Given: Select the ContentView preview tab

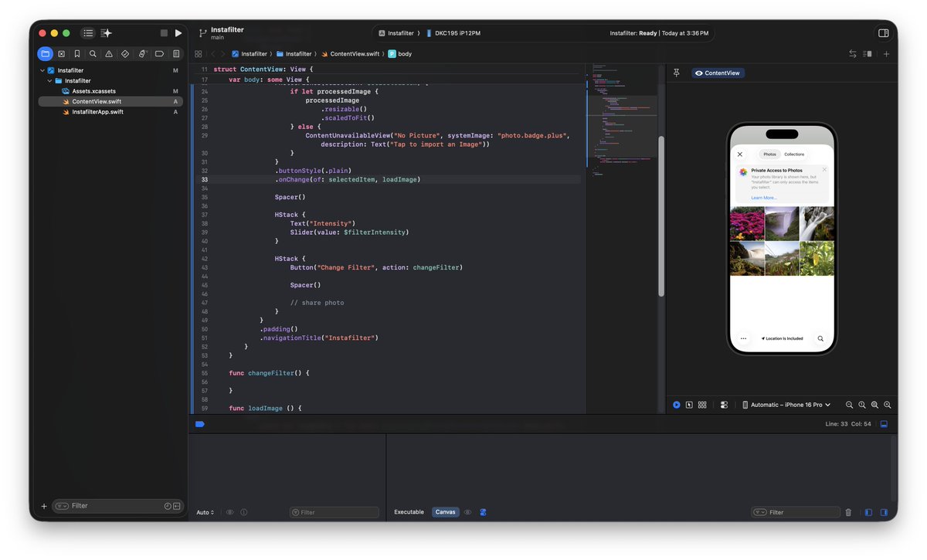Looking at the screenshot, I should click(x=718, y=73).
